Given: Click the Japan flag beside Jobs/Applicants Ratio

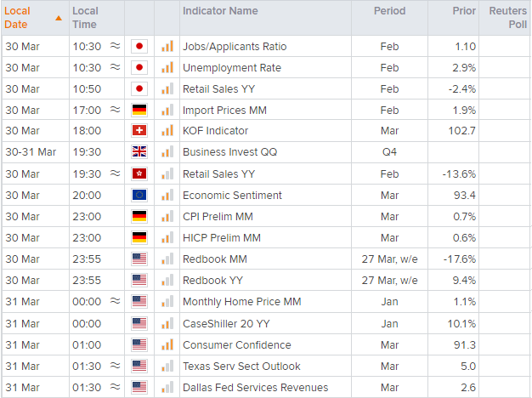Looking at the screenshot, I should 139,46.
